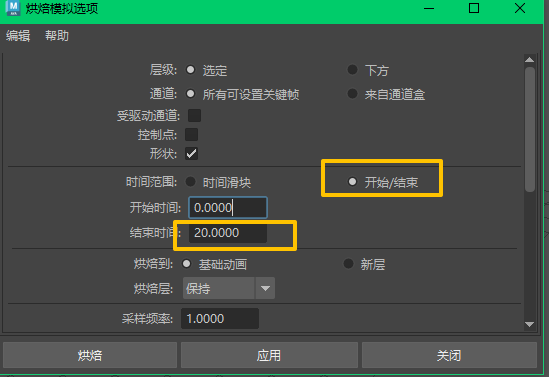Click the 时间范围: label
The image size is (549, 377).
[x=151, y=182]
